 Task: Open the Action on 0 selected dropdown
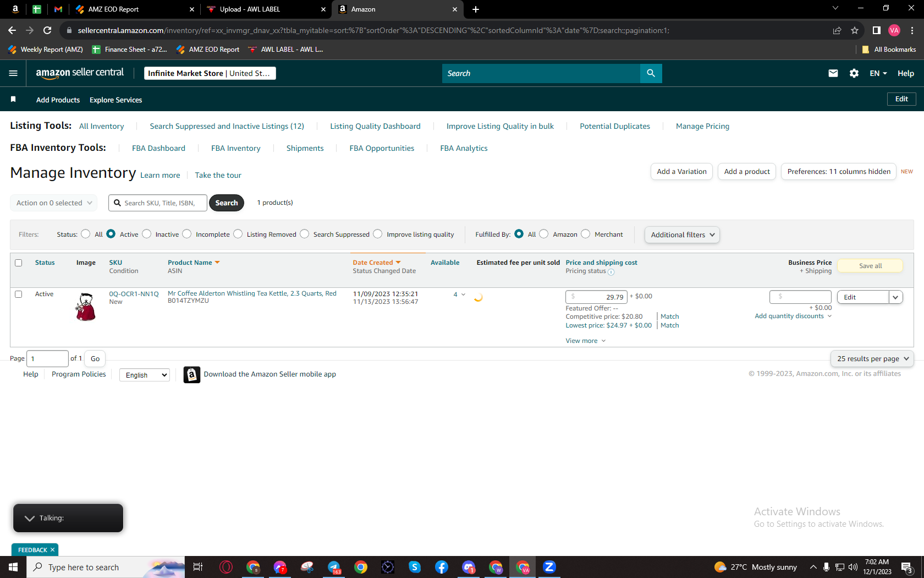(x=54, y=203)
